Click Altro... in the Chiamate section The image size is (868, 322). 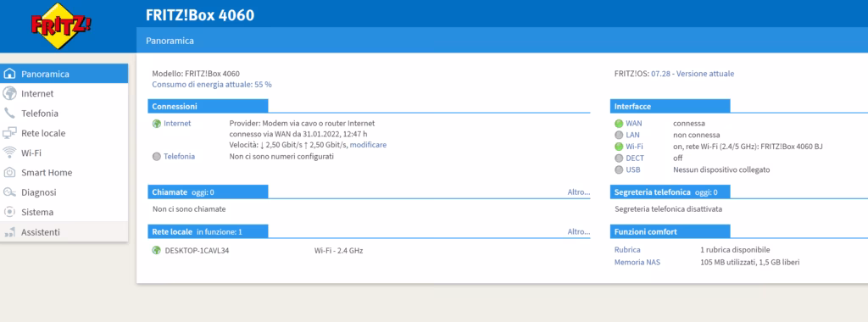point(579,192)
